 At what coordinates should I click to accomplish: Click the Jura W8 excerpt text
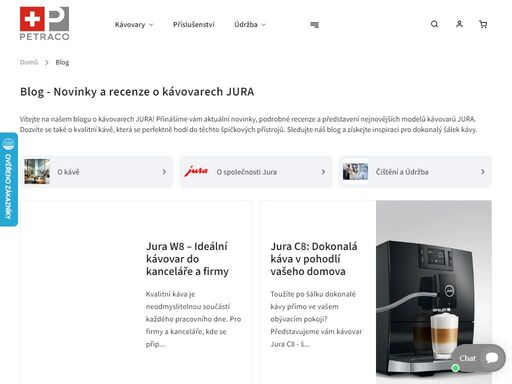(193, 319)
